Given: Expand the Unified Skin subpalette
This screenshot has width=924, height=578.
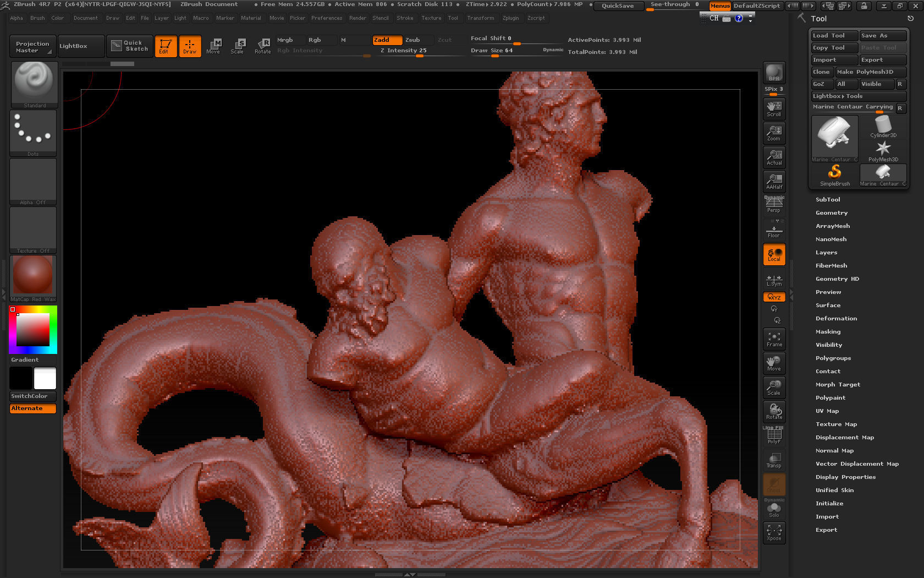Looking at the screenshot, I should point(834,490).
